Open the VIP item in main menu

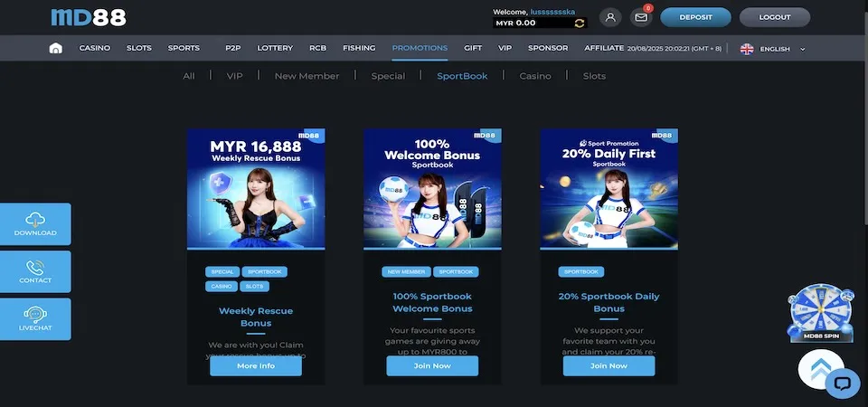tap(505, 48)
